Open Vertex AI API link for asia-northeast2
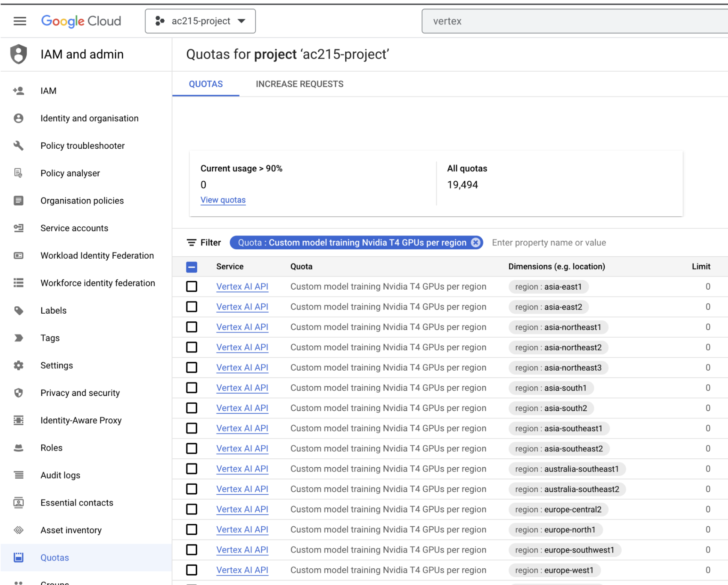The image size is (728, 585). click(242, 347)
